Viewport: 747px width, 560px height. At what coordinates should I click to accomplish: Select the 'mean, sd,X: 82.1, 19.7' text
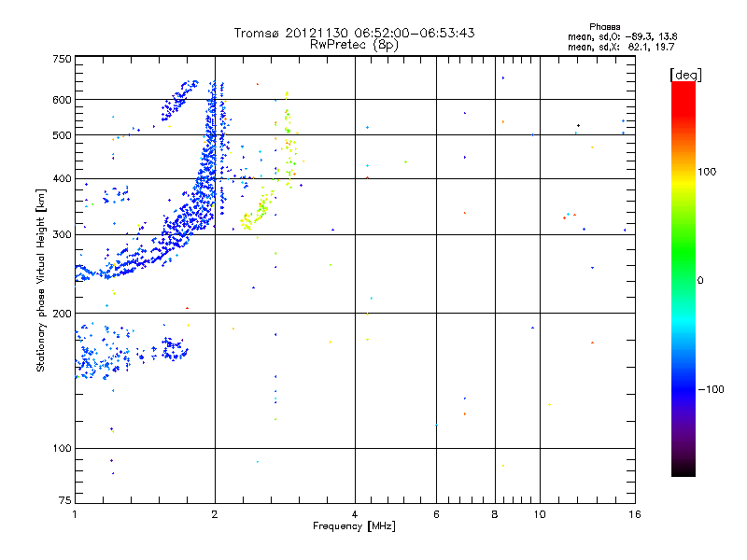(x=621, y=47)
